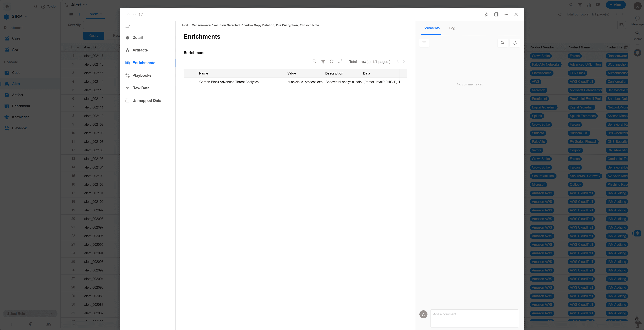The height and width of the screenshot is (330, 644).
Task: Refresh the Enrichment table
Action: coord(332,62)
